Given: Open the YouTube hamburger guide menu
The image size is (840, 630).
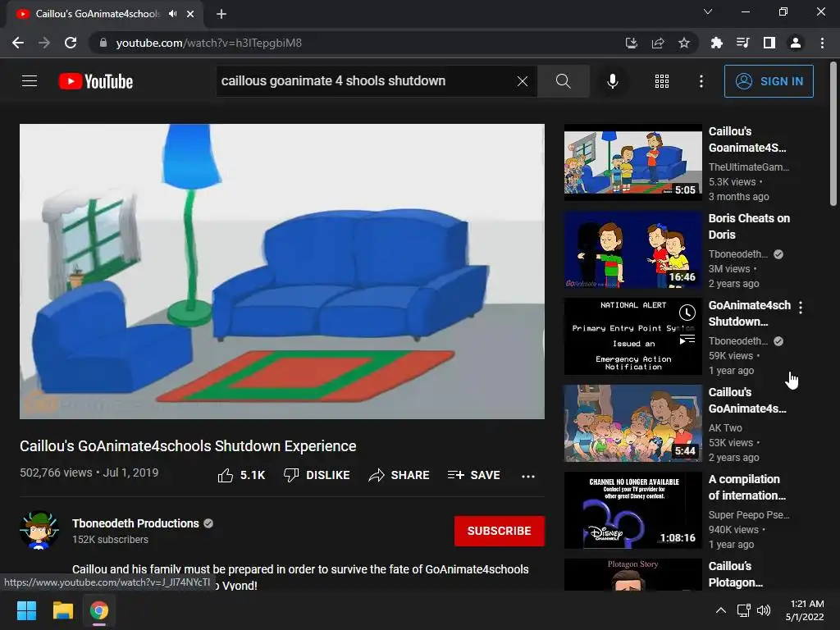Looking at the screenshot, I should 30,81.
